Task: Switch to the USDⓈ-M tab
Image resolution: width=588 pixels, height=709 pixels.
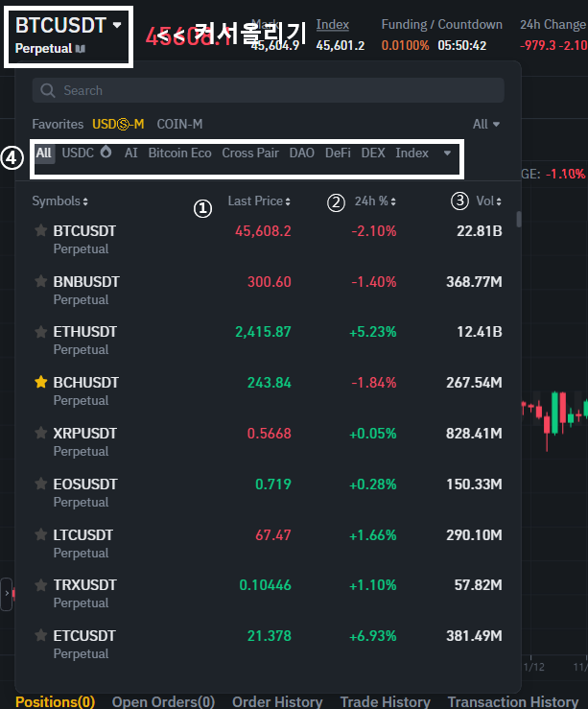Action: click(x=118, y=124)
